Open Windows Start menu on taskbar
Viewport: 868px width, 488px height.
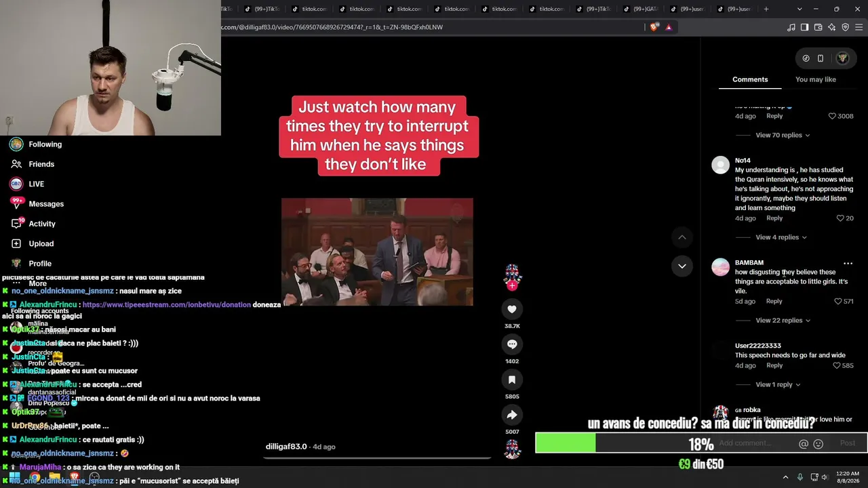[14, 477]
